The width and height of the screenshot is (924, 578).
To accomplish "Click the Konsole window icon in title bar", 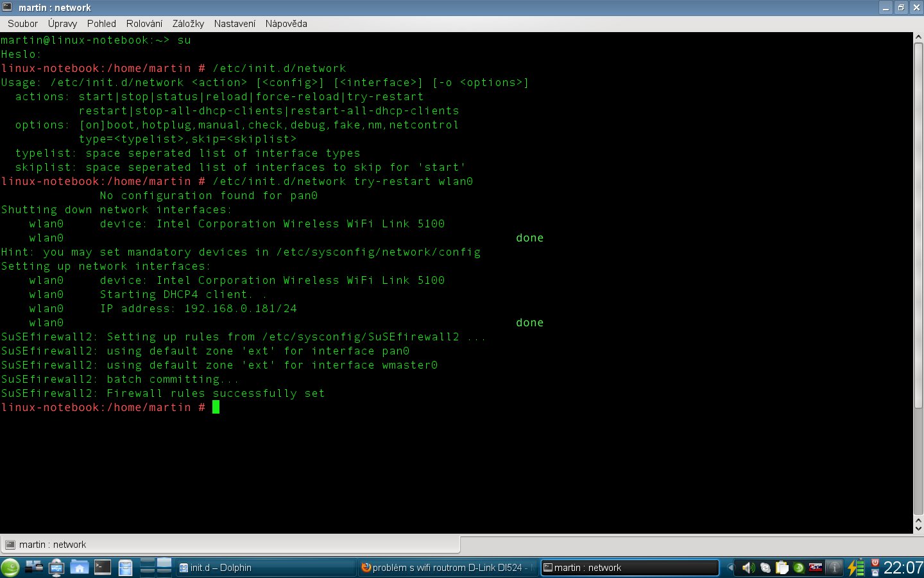I will pos(7,7).
